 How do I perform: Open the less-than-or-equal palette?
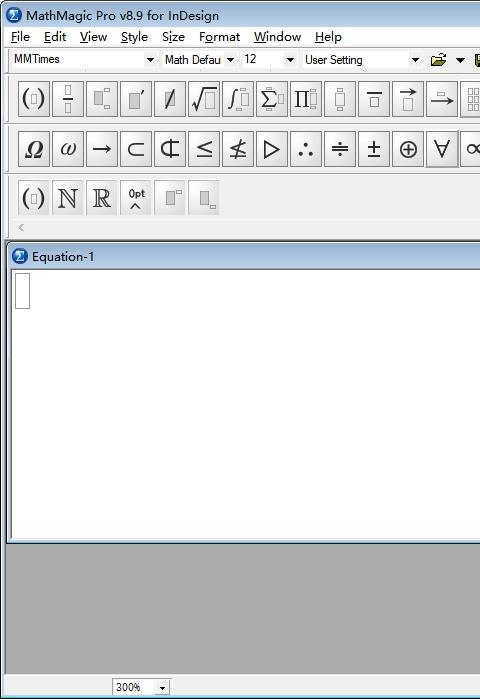(204, 149)
